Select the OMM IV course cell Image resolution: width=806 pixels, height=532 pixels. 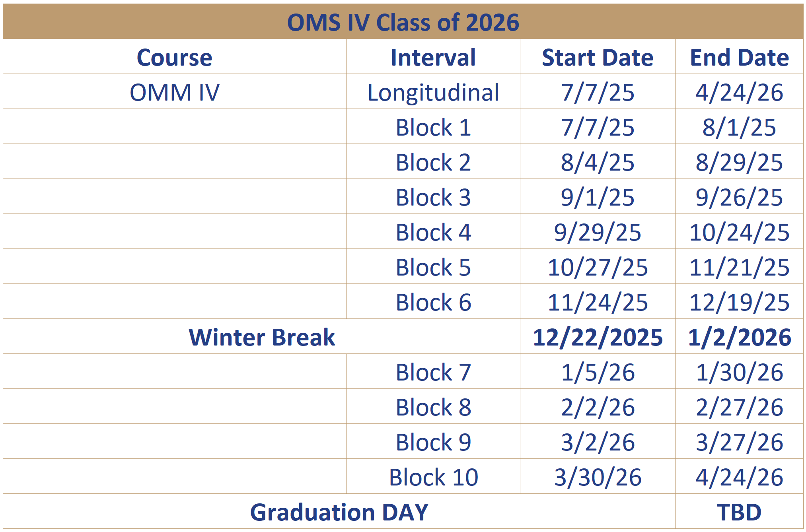175,92
